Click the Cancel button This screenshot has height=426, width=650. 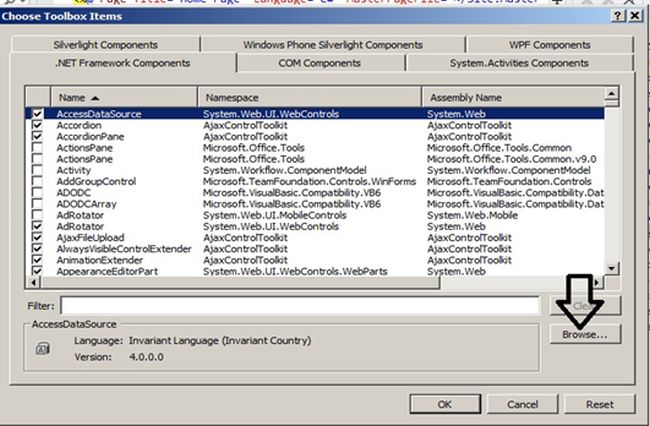(x=522, y=404)
